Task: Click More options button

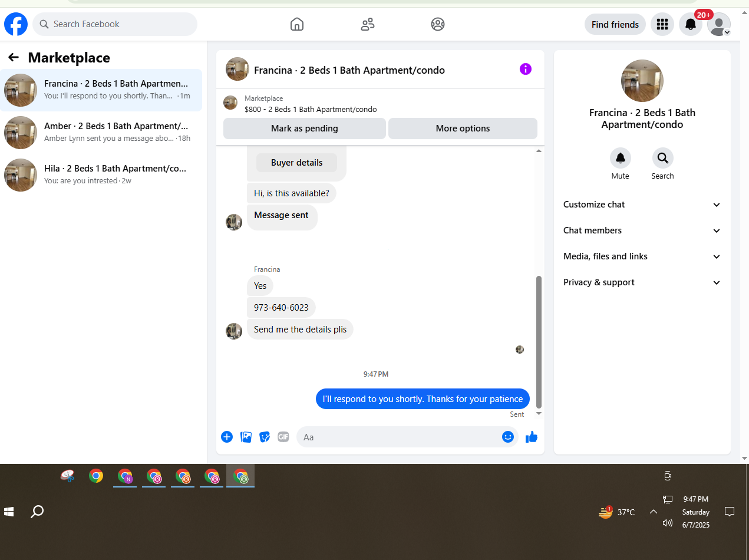Action: [x=463, y=129]
